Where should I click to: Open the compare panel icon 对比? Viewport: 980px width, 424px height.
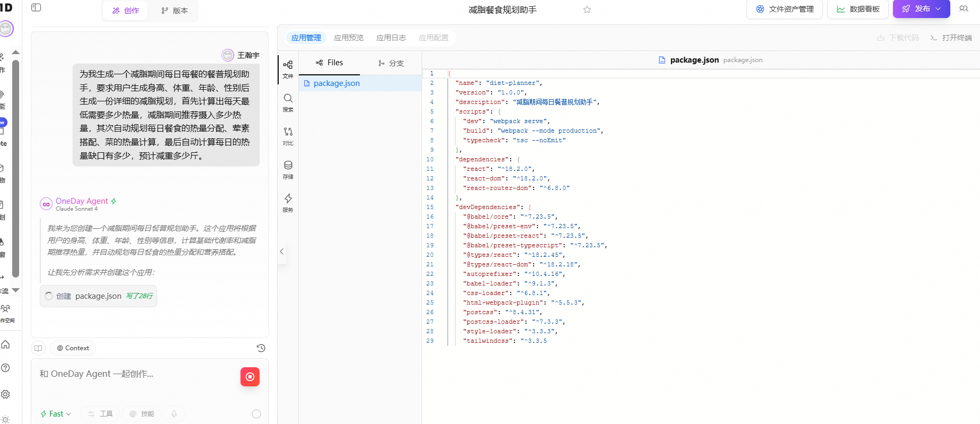(288, 136)
